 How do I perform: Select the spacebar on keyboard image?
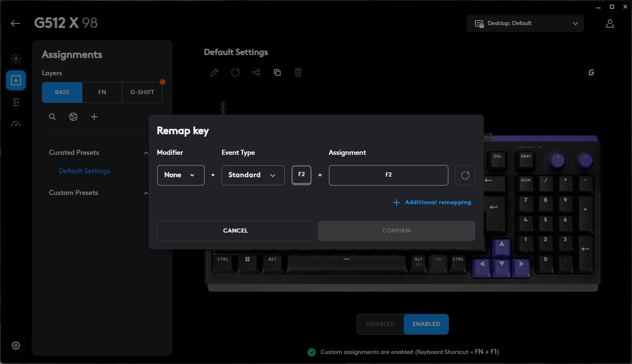[x=346, y=264]
